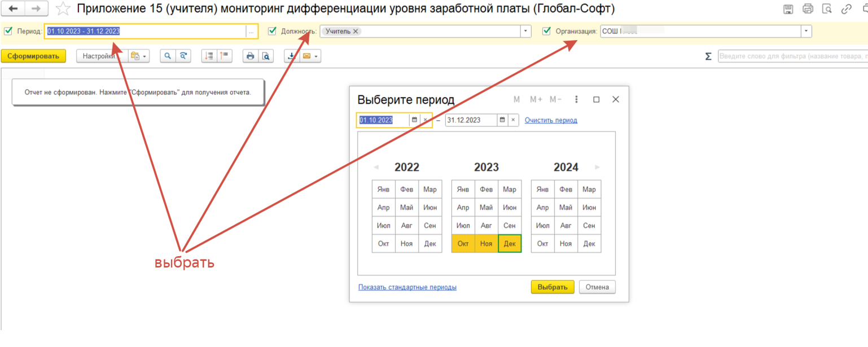Uncheck the Период checkbox
This screenshot has height=347, width=868.
[8, 31]
